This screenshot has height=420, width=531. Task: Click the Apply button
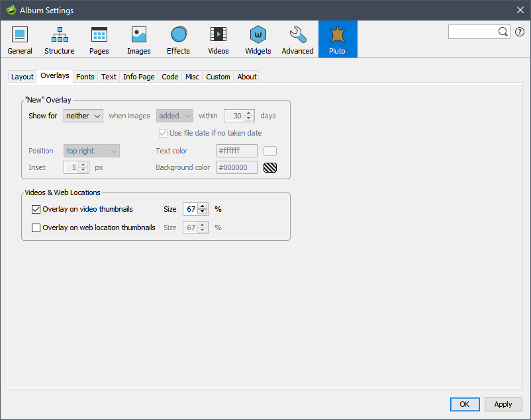(503, 404)
